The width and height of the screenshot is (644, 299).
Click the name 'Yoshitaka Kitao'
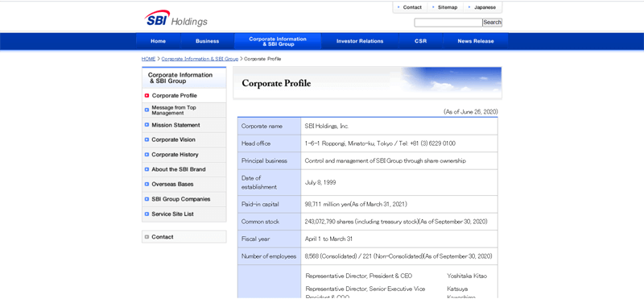tap(467, 276)
